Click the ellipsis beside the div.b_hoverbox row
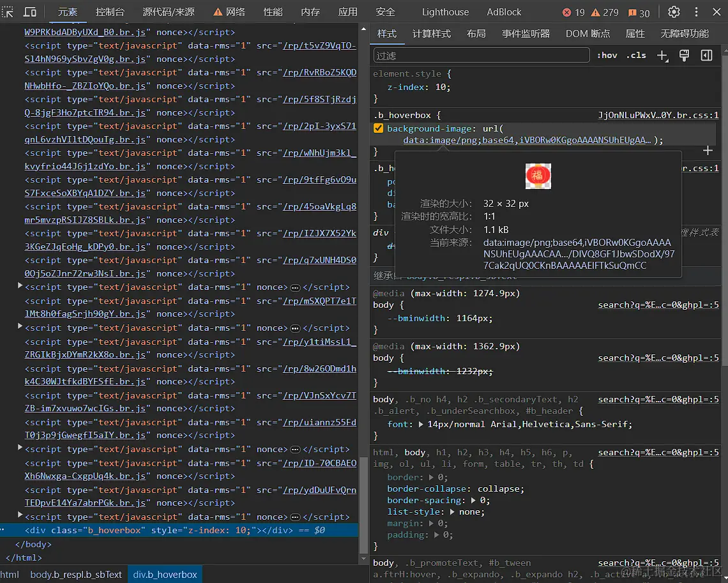Screen dimensions: 728x583 pyautogui.click(x=3, y=529)
